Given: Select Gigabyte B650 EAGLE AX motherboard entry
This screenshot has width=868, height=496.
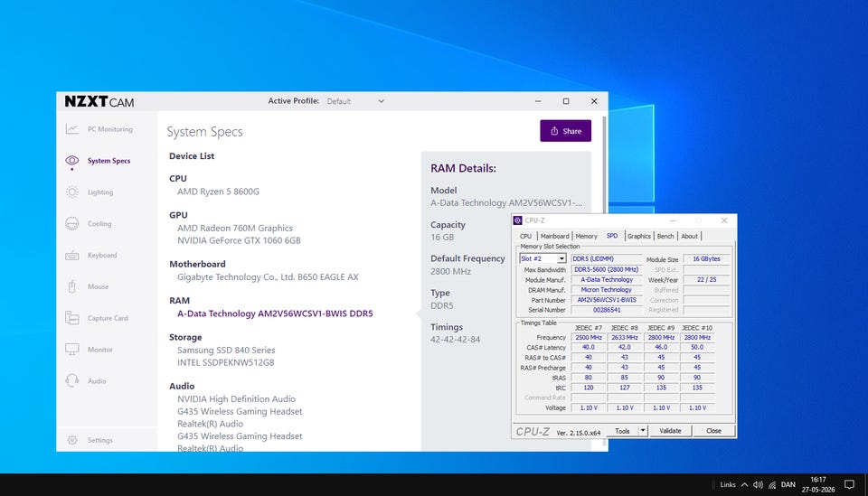Looking at the screenshot, I should (268, 277).
